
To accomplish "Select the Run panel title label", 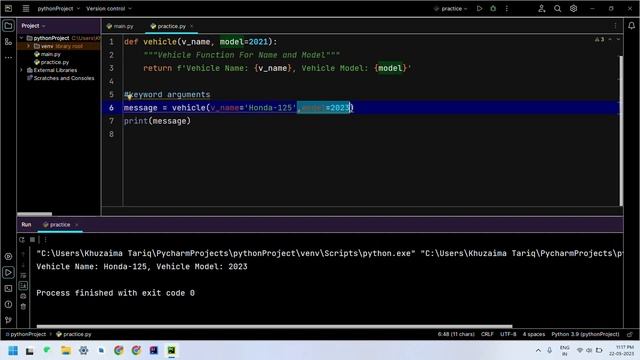I will pyautogui.click(x=26, y=224).
